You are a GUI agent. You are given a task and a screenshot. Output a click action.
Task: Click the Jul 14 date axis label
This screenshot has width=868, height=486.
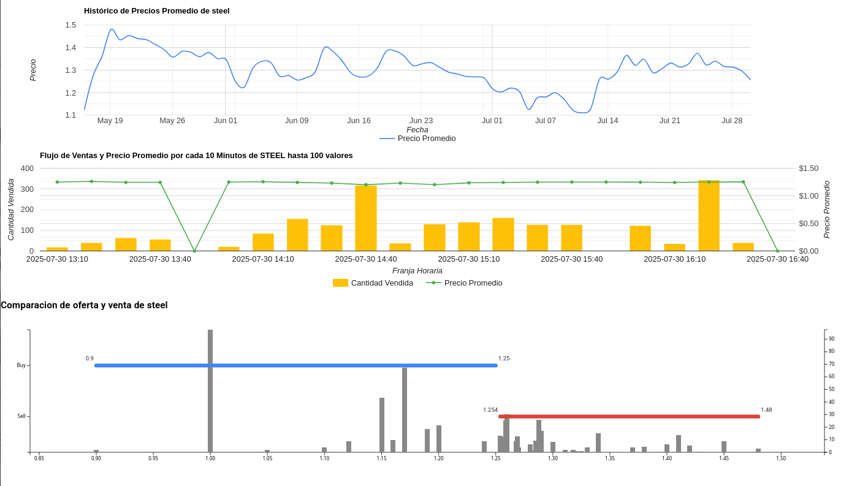(x=607, y=121)
